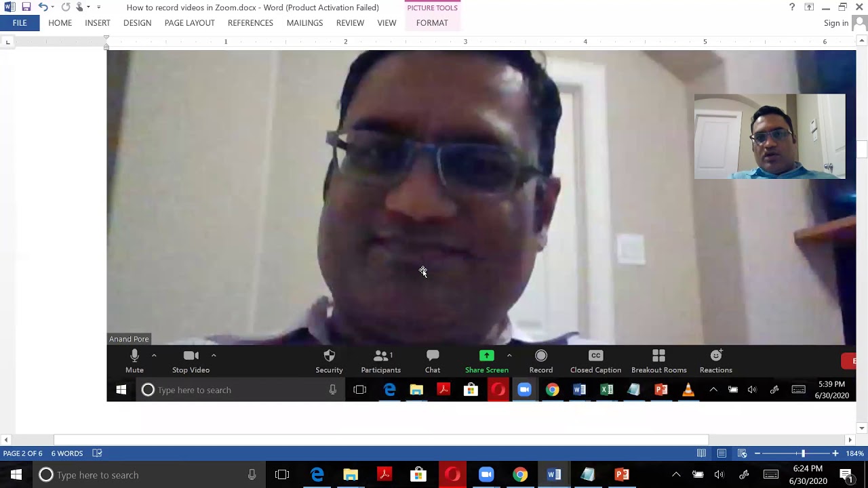
Task: Click the Repeat/Redo icon
Action: click(x=66, y=7)
